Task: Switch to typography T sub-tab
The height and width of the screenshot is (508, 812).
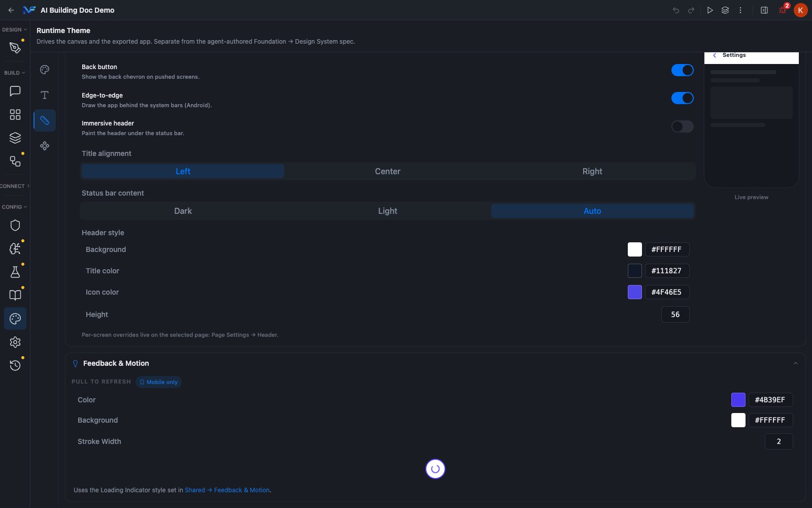Action: 45,95
